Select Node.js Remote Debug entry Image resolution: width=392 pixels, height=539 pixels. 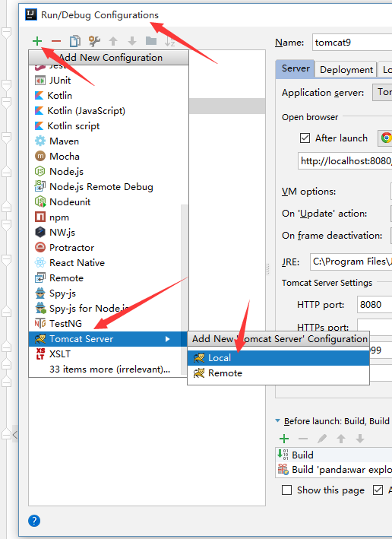click(x=108, y=187)
